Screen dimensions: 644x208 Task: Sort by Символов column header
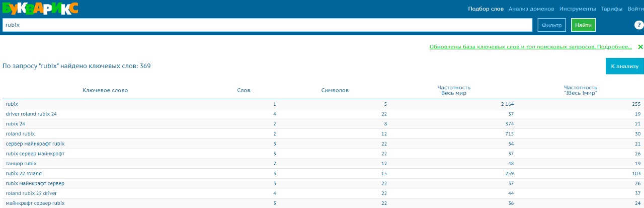pos(335,91)
